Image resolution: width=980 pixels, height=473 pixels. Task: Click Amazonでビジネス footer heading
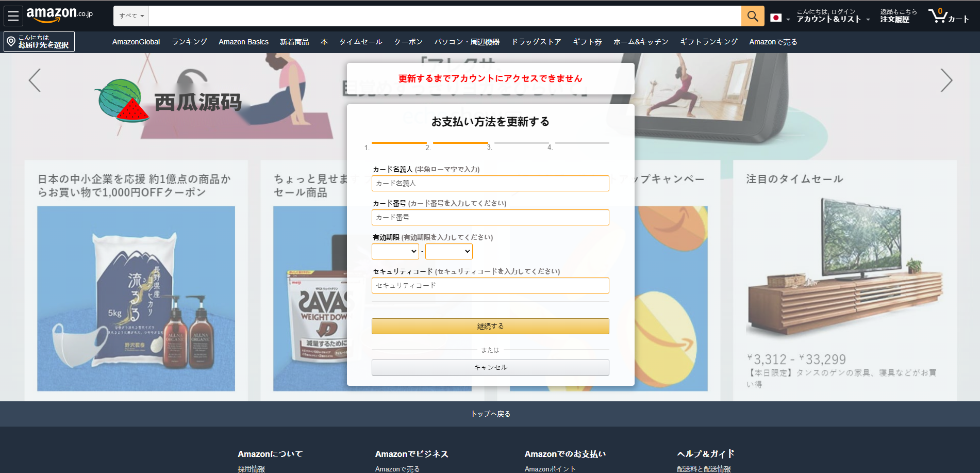pyautogui.click(x=412, y=454)
